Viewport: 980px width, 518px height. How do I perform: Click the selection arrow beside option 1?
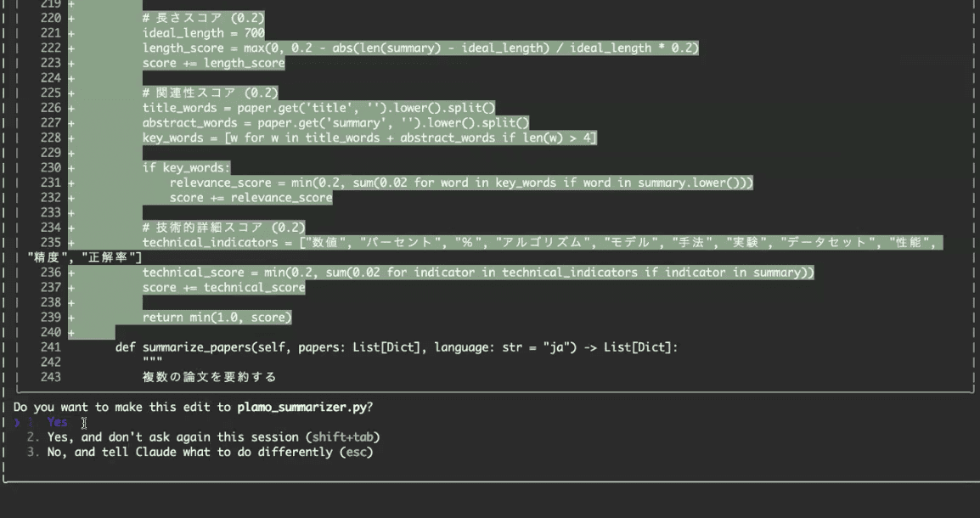17,422
